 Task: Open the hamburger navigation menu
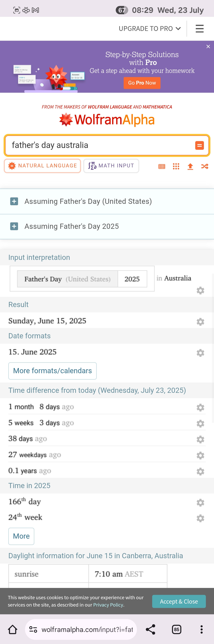(x=199, y=29)
